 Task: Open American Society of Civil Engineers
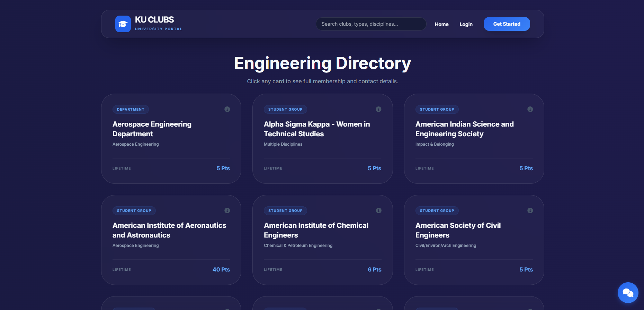(458, 230)
